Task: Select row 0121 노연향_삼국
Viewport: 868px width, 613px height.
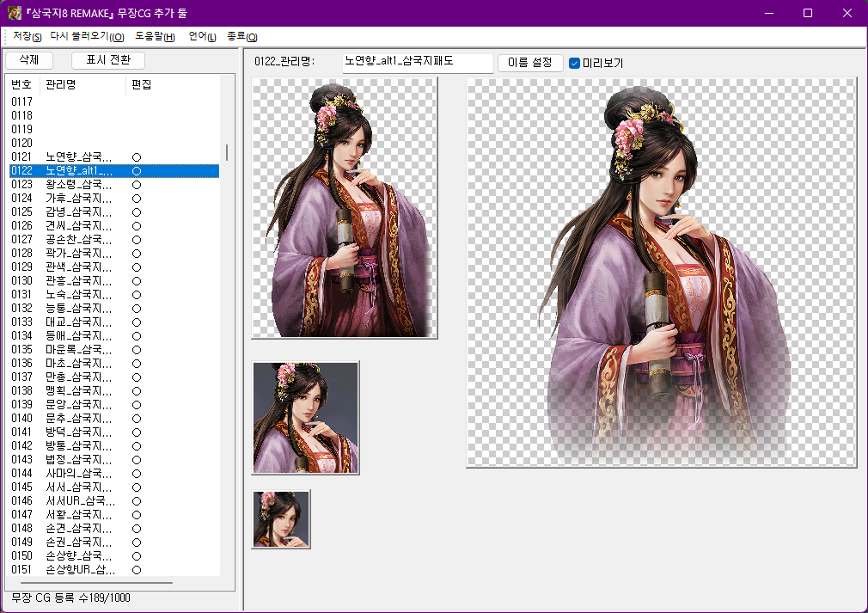Action: (114, 157)
